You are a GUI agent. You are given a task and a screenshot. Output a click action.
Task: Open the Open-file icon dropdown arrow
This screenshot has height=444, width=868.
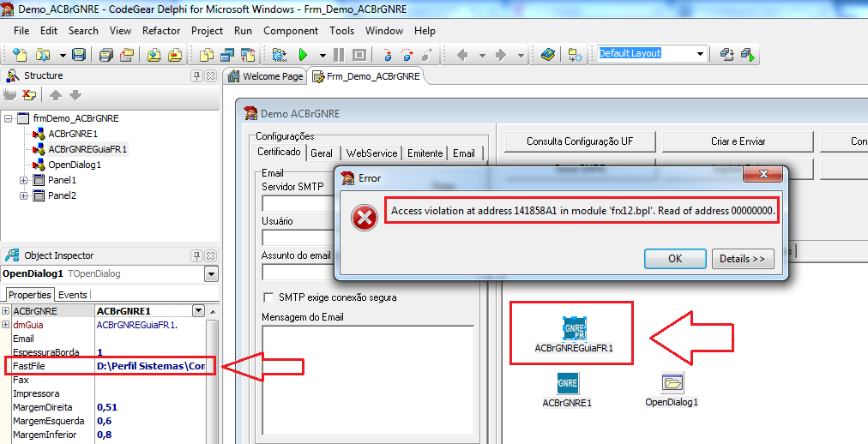coord(63,55)
